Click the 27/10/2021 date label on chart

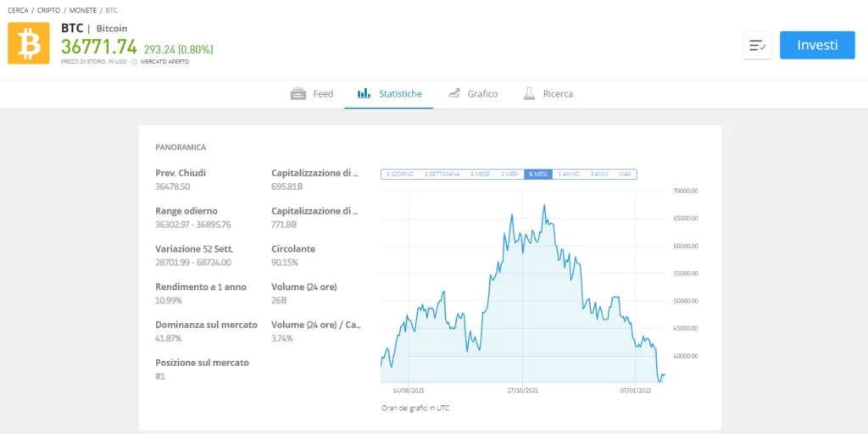(522, 390)
